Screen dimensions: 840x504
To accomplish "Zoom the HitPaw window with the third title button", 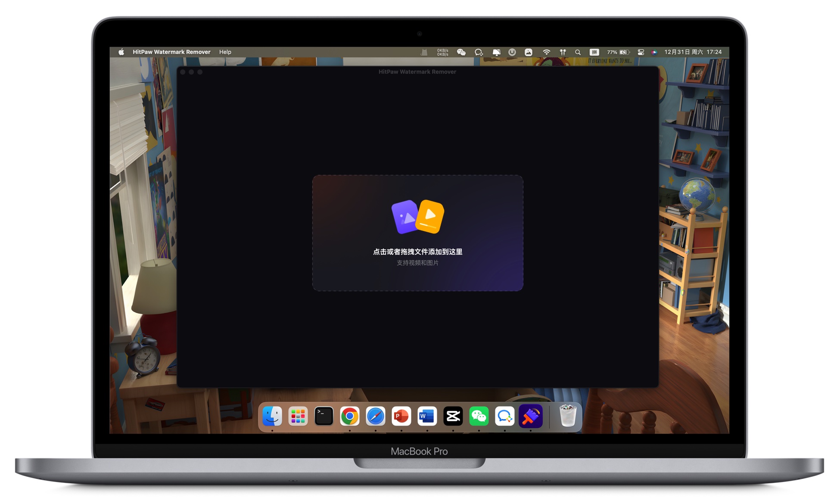I will [200, 72].
